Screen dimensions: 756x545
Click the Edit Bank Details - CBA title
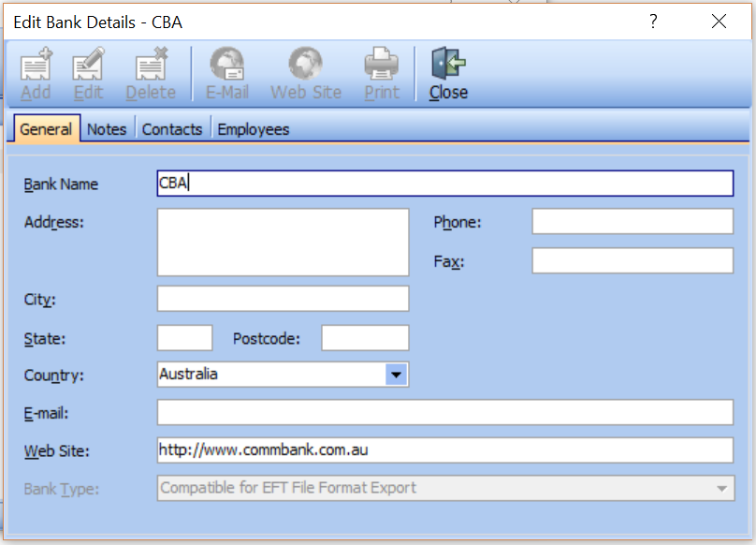(98, 22)
